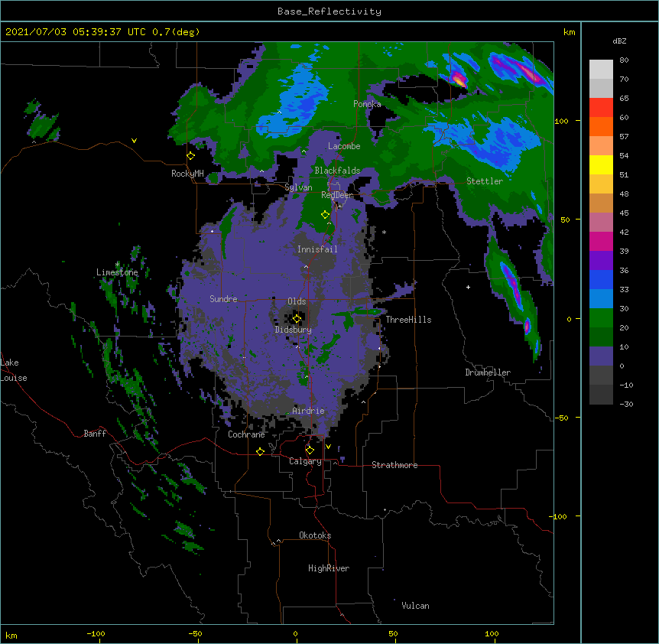Click the Olds city label

[x=297, y=301]
